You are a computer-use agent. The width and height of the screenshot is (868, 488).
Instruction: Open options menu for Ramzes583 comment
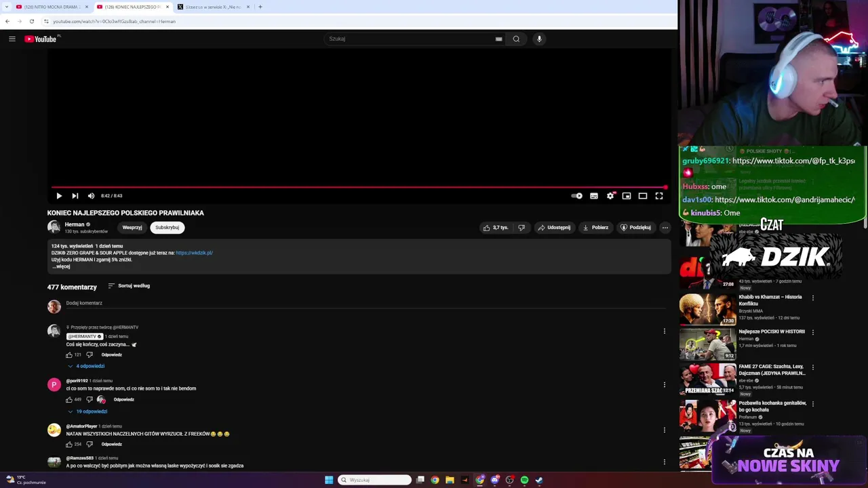click(665, 462)
